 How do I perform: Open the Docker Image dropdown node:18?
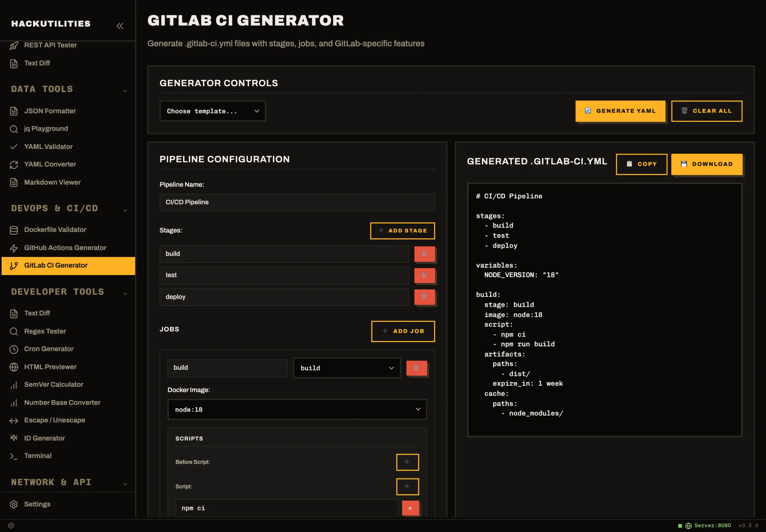[297, 409]
